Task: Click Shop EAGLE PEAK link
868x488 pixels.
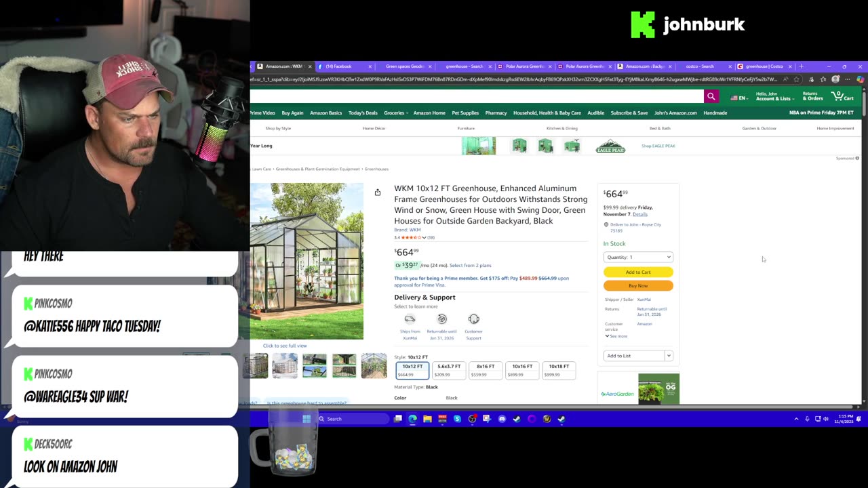Action: pyautogui.click(x=658, y=146)
